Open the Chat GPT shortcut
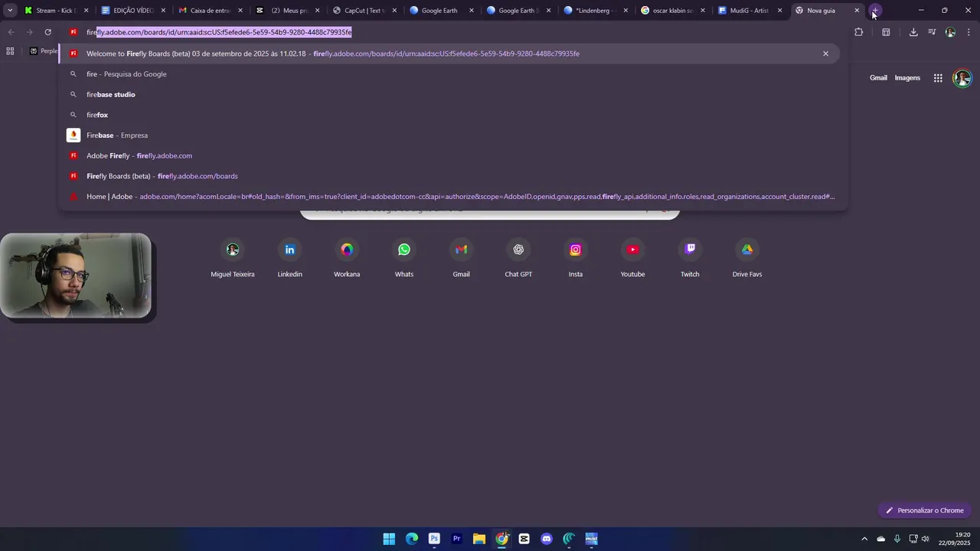The width and height of the screenshot is (980, 551). click(x=518, y=258)
